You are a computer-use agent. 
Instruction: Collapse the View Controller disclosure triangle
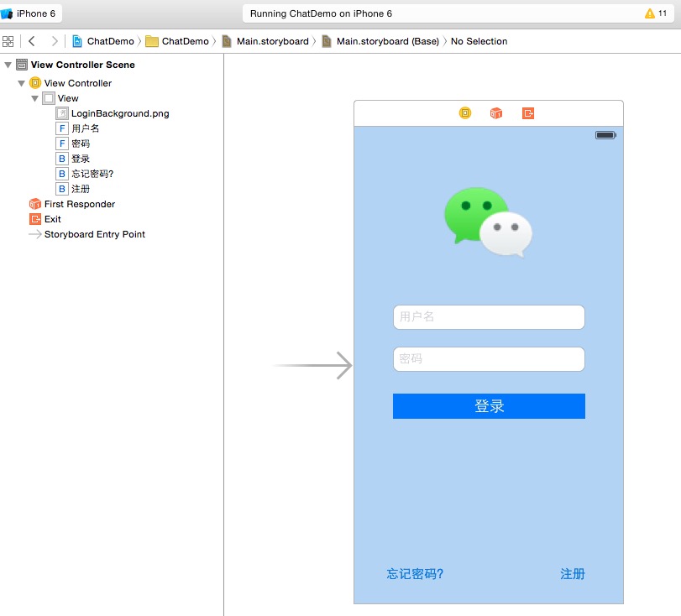pos(21,83)
